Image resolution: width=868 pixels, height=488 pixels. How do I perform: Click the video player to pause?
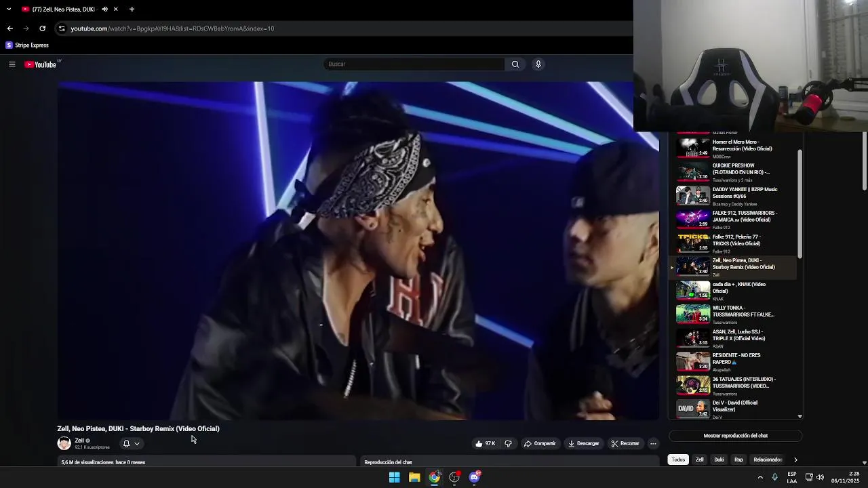point(358,251)
